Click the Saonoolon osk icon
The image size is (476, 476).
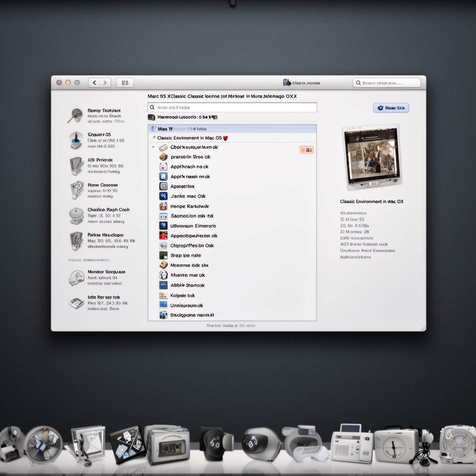pyautogui.click(x=163, y=216)
